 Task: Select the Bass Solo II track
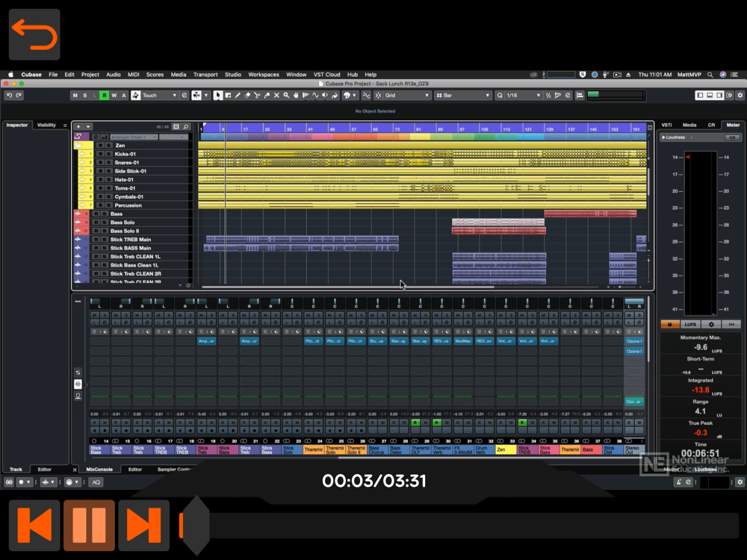[x=125, y=231]
